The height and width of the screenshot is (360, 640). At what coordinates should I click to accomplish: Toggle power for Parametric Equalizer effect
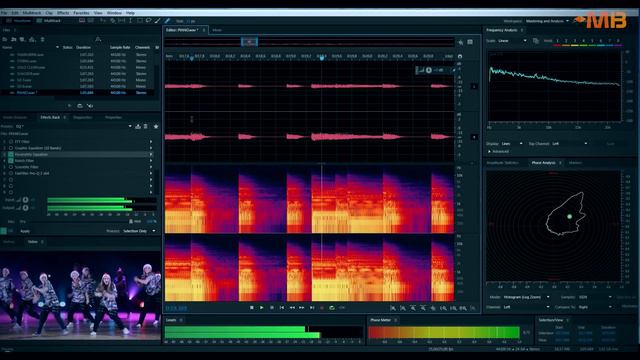point(11,154)
